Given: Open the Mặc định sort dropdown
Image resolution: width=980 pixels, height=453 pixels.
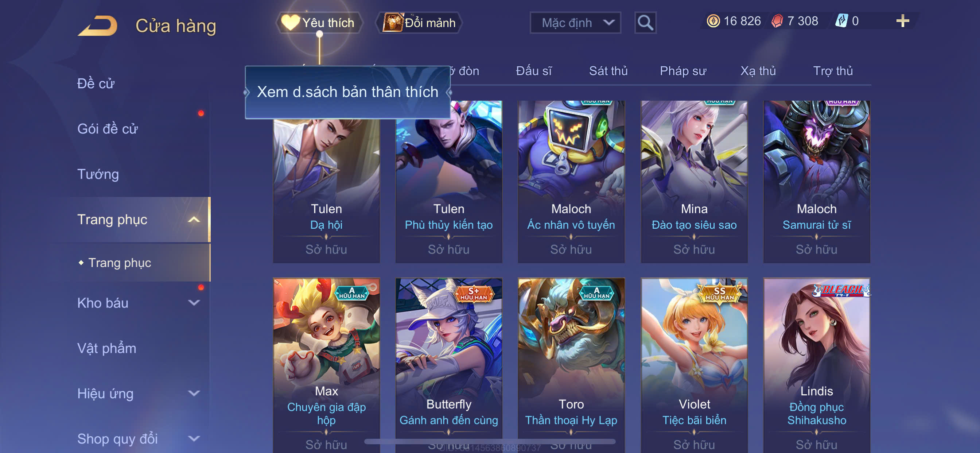Looking at the screenshot, I should point(575,23).
